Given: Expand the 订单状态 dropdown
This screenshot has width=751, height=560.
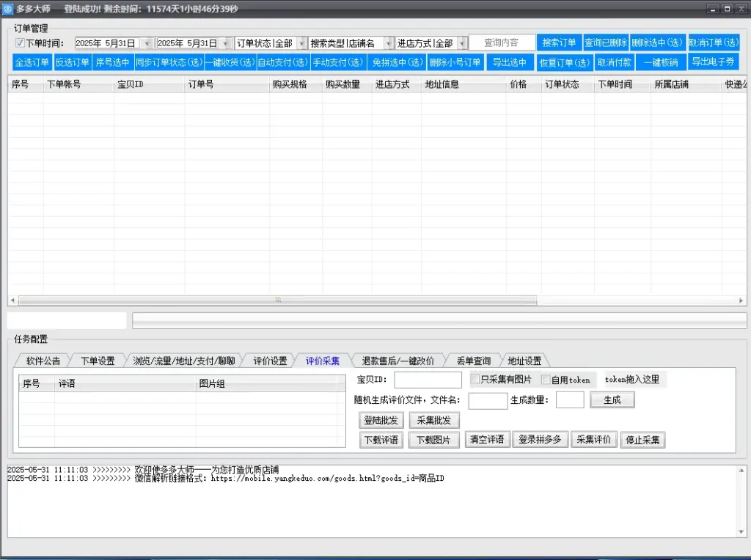Looking at the screenshot, I should coord(301,43).
